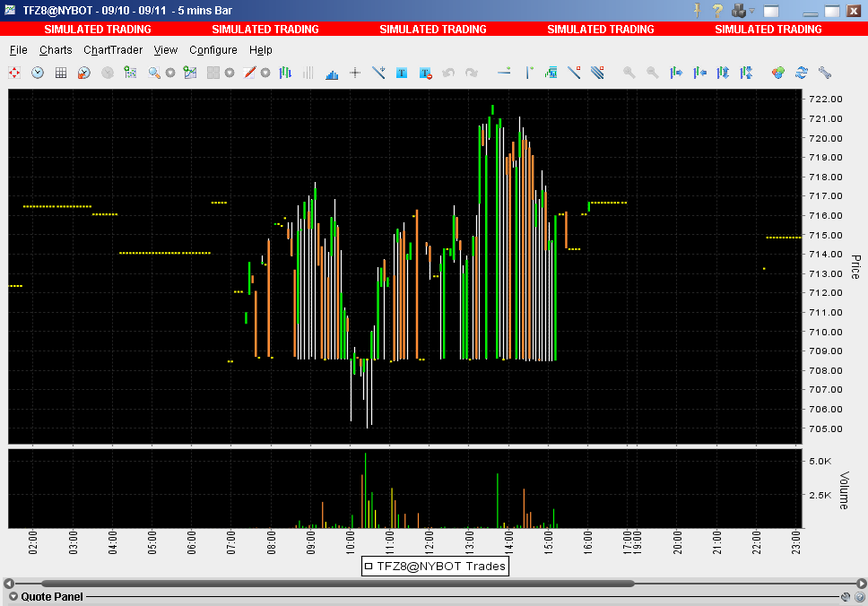Toggle the TFZ8@NYBOT Trades legend box
868x606 pixels.
[369, 567]
